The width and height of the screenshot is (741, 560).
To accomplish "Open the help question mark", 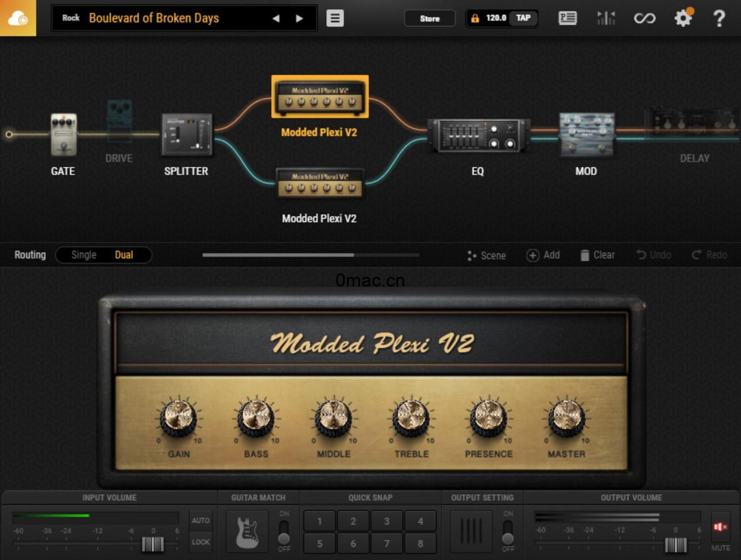I will (719, 18).
